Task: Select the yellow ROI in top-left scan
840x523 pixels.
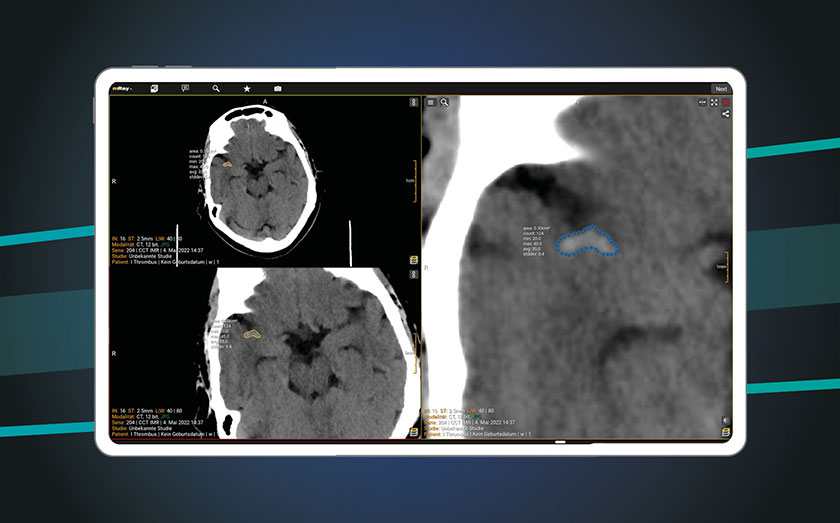Action: [227, 164]
